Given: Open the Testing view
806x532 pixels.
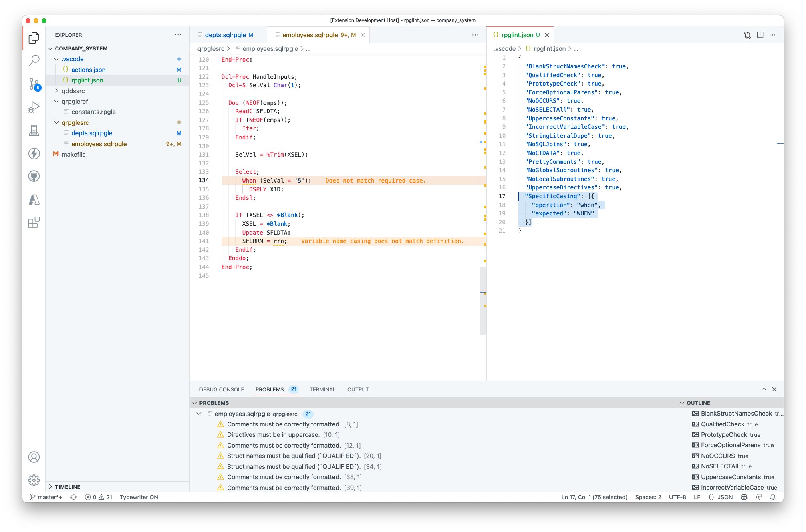Looking at the screenshot, I should [34, 130].
